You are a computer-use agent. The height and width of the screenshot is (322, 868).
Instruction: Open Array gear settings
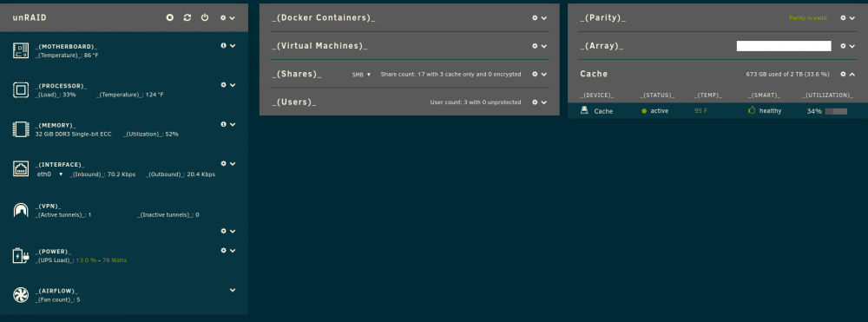click(x=843, y=46)
